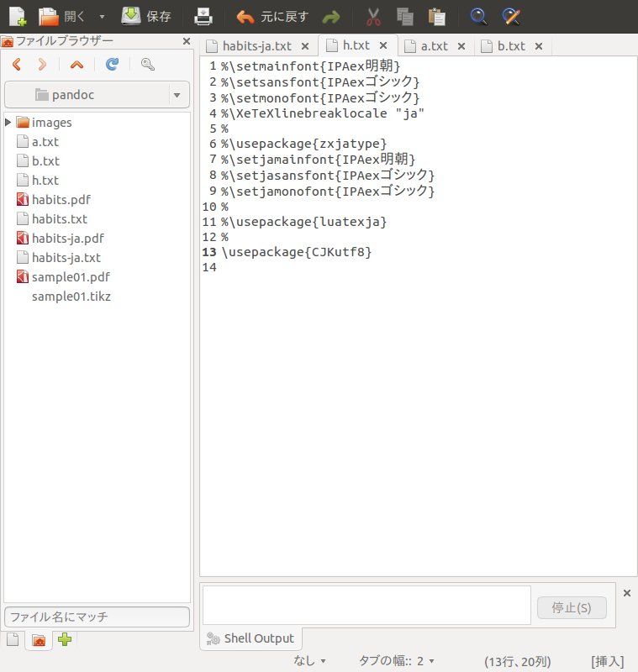Switch to the b.txt tab

point(511,46)
